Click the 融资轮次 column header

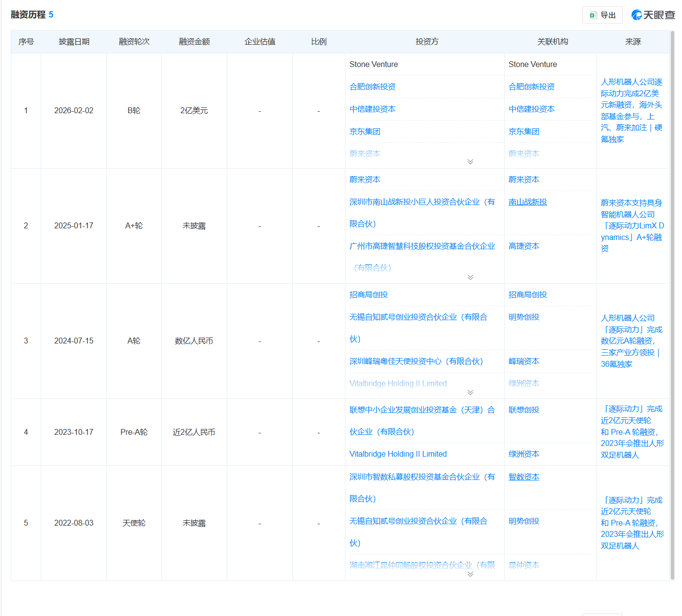(134, 42)
